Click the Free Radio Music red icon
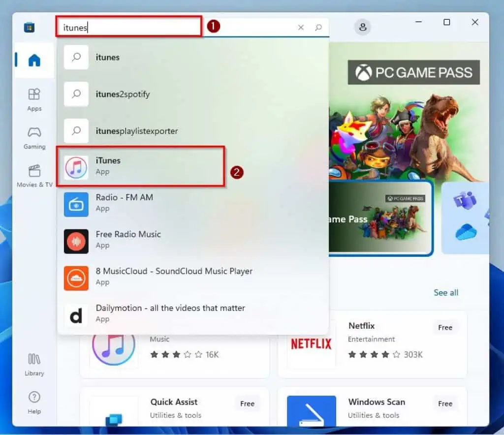The image size is (504, 435). (76, 241)
